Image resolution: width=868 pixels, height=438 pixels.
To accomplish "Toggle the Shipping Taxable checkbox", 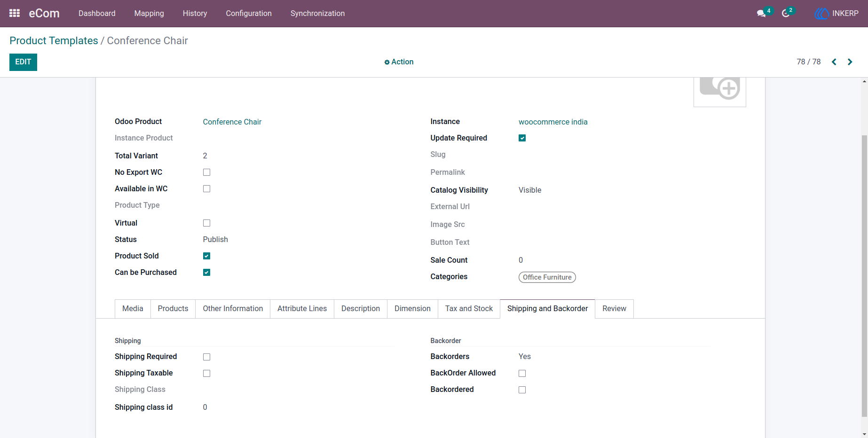I will (x=206, y=374).
